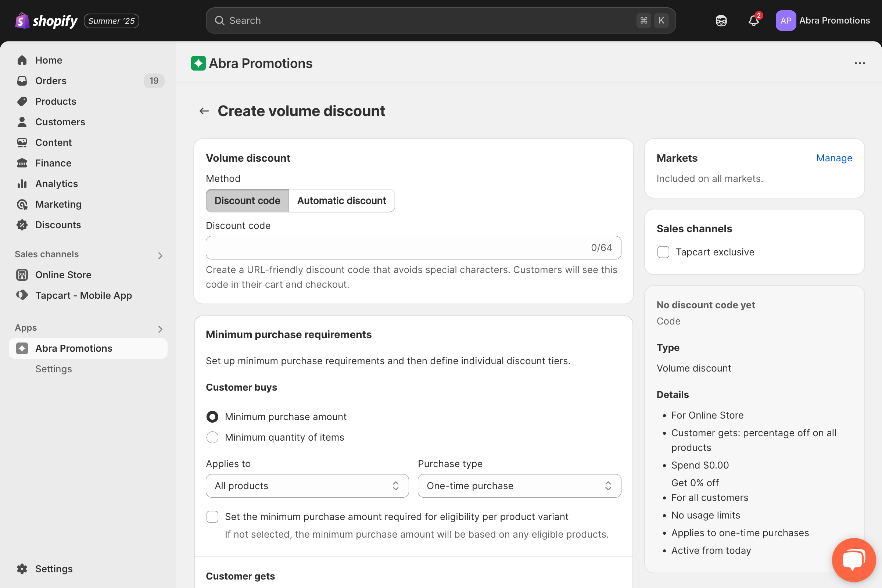Open the three-dot more actions menu
The height and width of the screenshot is (588, 882).
(860, 63)
